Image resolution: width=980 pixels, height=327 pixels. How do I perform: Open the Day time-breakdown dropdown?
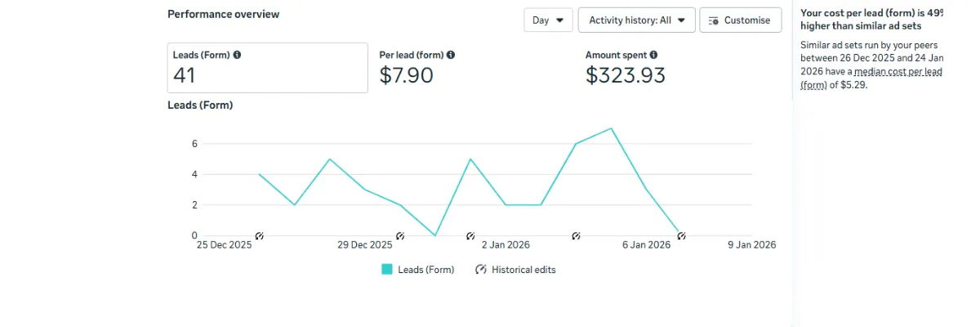click(548, 20)
